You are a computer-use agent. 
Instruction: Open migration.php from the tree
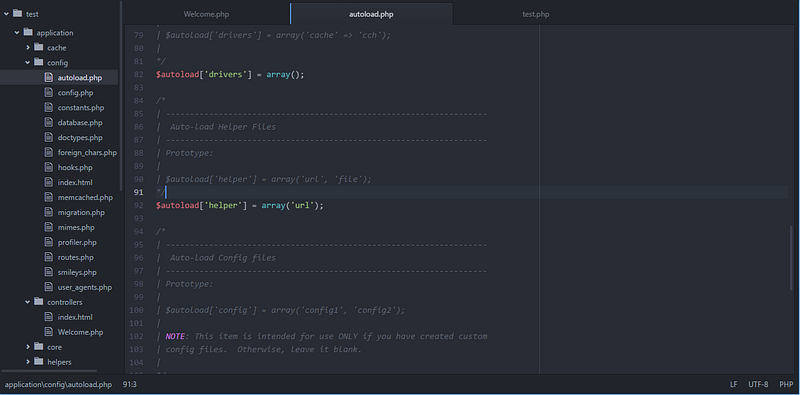pos(81,212)
